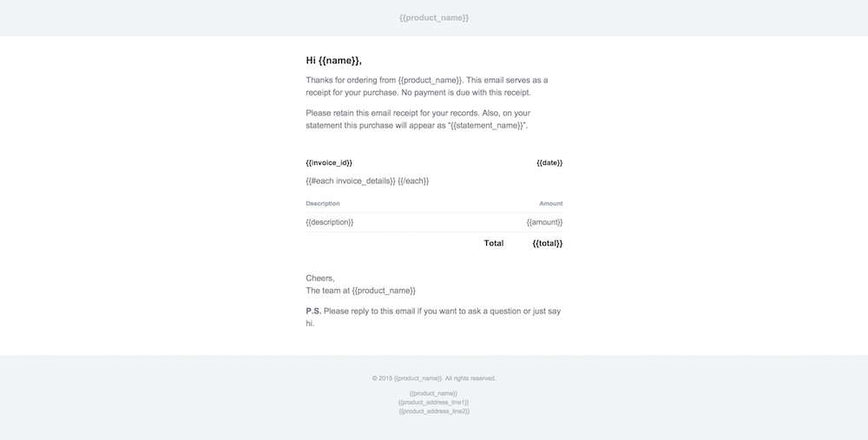
Task: Click {{product_address_line2}} in footer
Action: (x=434, y=411)
